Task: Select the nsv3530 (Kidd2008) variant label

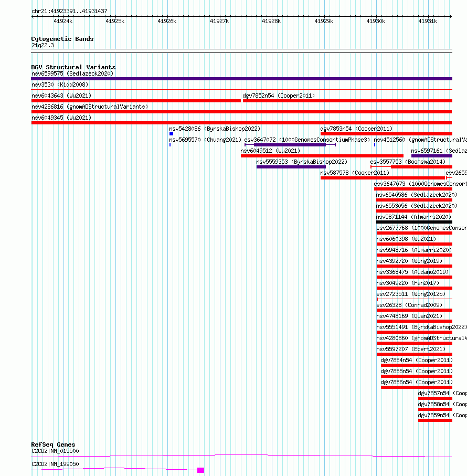Action: [x=60, y=84]
